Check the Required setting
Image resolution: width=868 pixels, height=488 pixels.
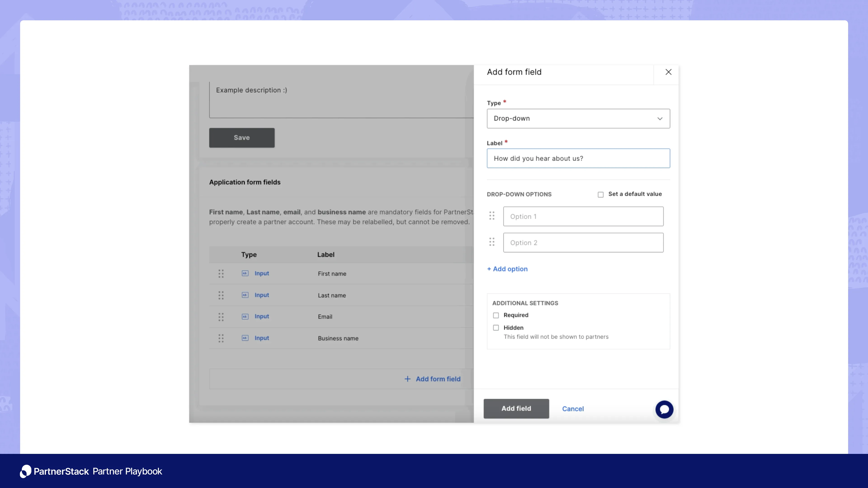coord(496,315)
